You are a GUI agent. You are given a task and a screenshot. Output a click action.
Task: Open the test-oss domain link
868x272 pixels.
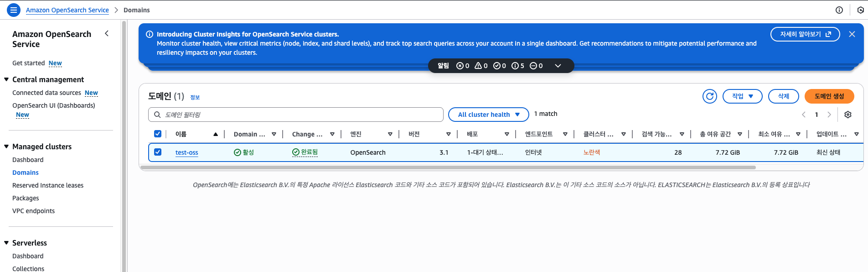pos(187,152)
